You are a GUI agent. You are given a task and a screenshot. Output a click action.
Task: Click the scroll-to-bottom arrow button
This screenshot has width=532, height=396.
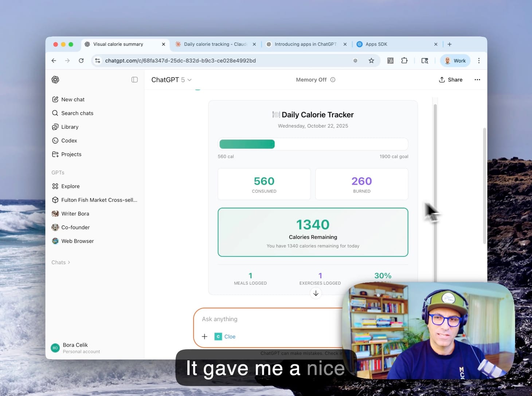316,293
